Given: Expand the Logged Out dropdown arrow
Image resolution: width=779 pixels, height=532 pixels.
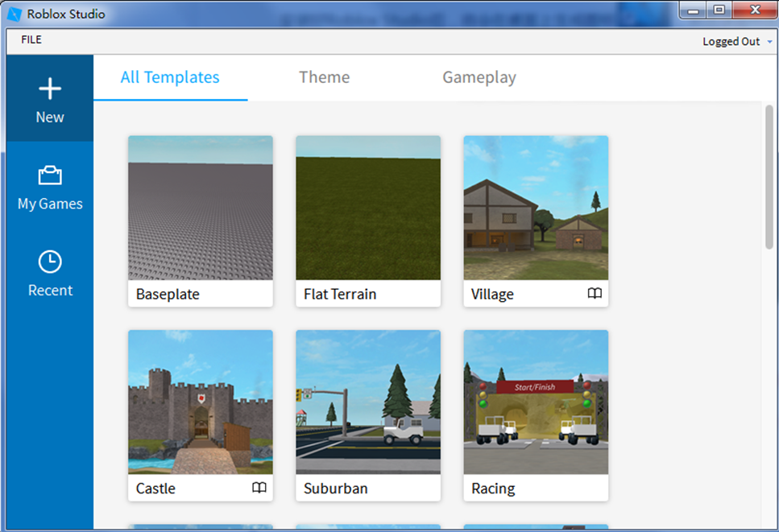Looking at the screenshot, I should pyautogui.click(x=769, y=42).
